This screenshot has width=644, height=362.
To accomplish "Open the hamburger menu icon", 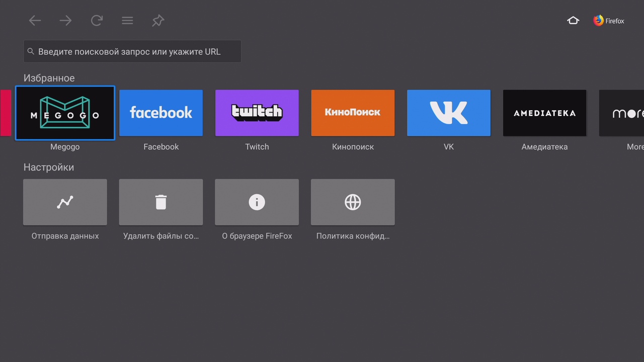I will tap(127, 21).
